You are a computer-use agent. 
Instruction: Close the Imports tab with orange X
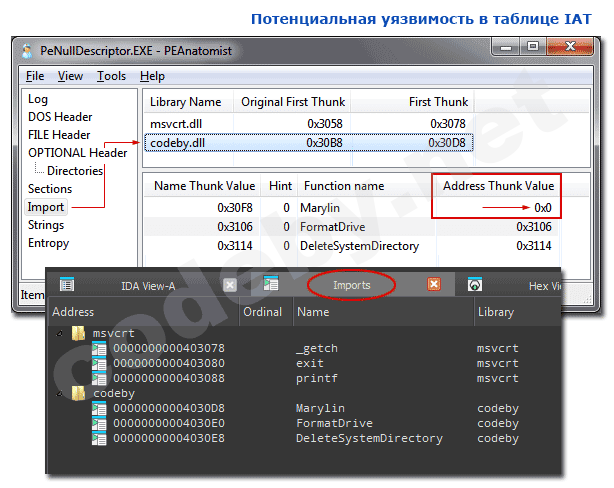tap(434, 285)
